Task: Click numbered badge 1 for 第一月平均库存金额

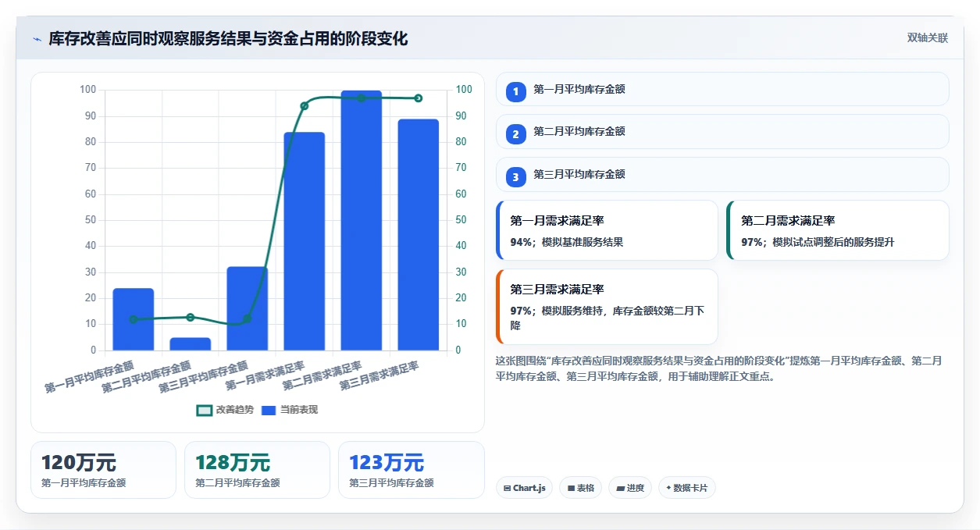Action: pos(515,92)
